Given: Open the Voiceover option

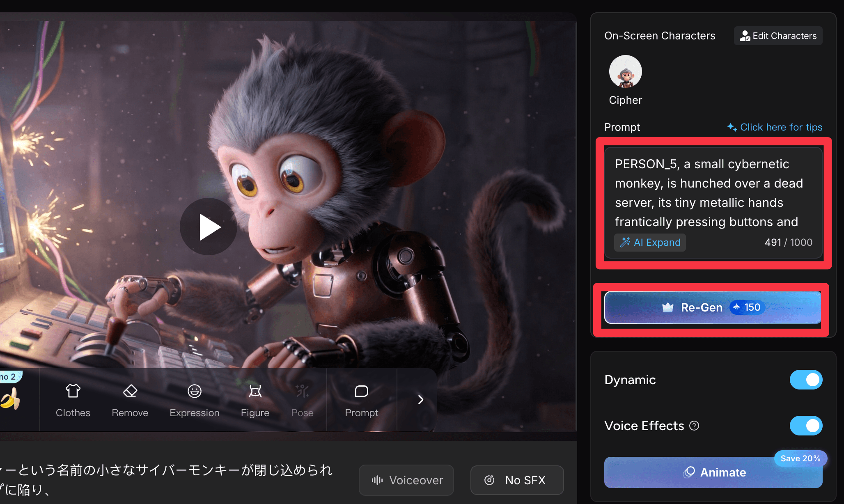Looking at the screenshot, I should pos(406,480).
